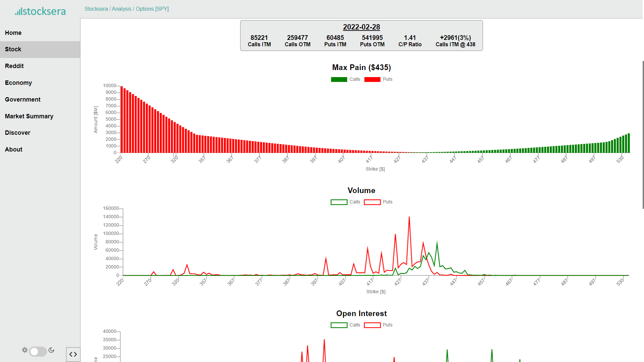Click the Stocksera breadcrumb link
This screenshot has width=644, height=362.
click(96, 9)
